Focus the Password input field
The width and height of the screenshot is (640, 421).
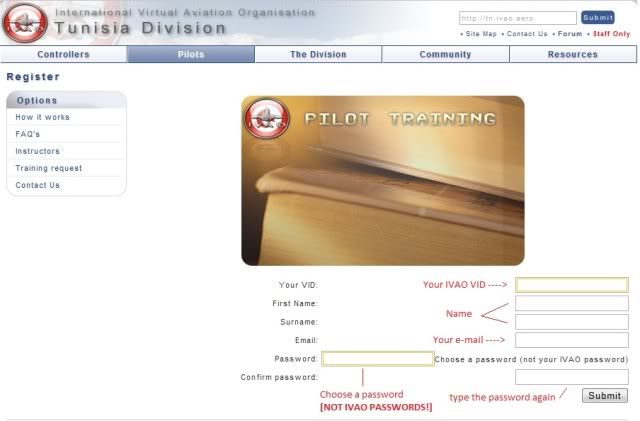click(x=378, y=359)
